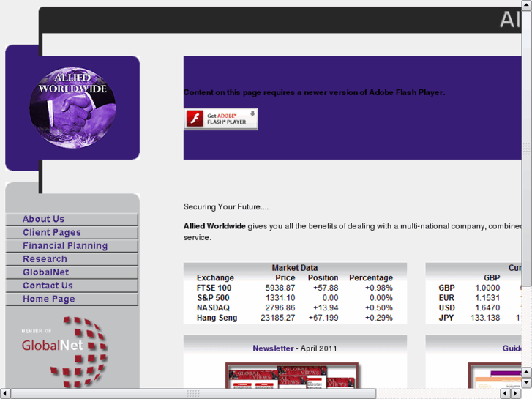The image size is (532, 399).
Task: Open the Newsletter link for April 2011
Action: (273, 348)
